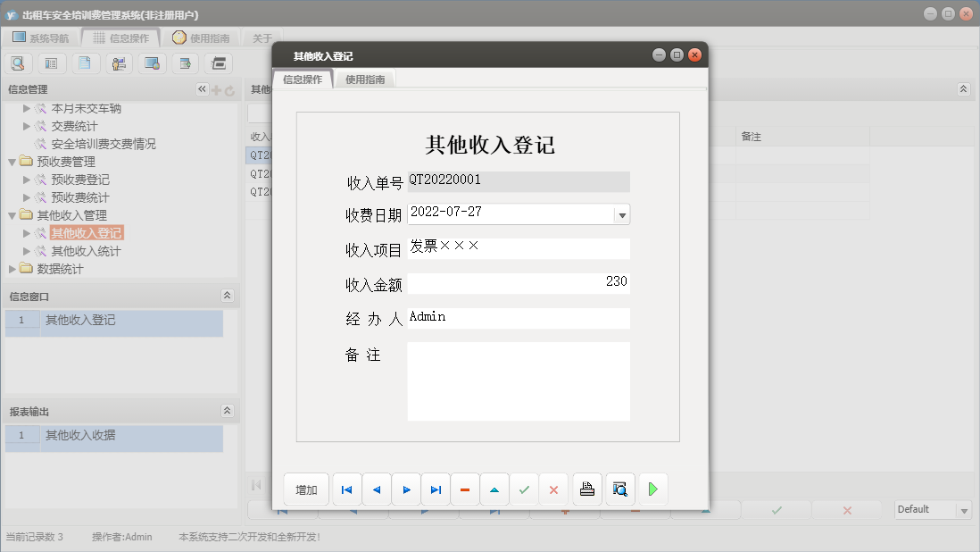Jump to the first record icon
Viewport: 980px width, 552px height.
point(347,489)
